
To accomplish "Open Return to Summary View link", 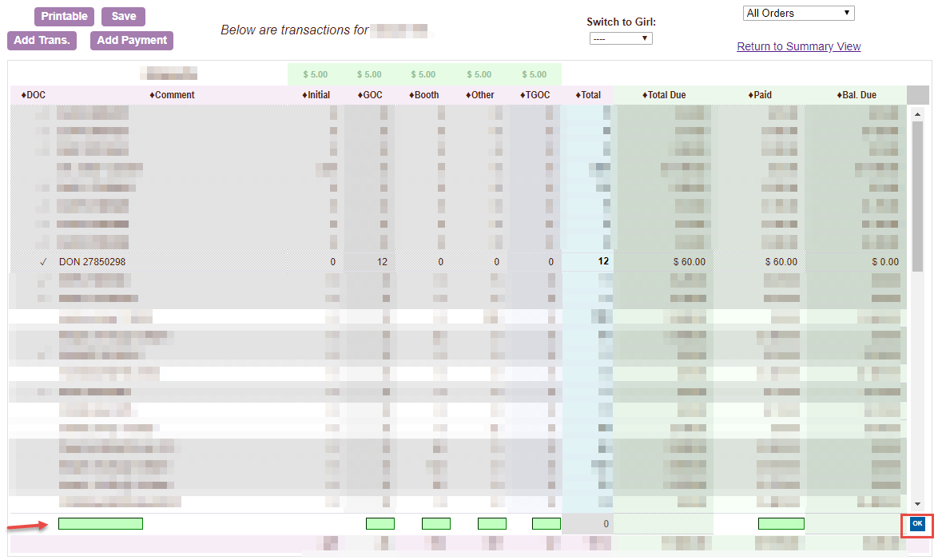I will 798,46.
